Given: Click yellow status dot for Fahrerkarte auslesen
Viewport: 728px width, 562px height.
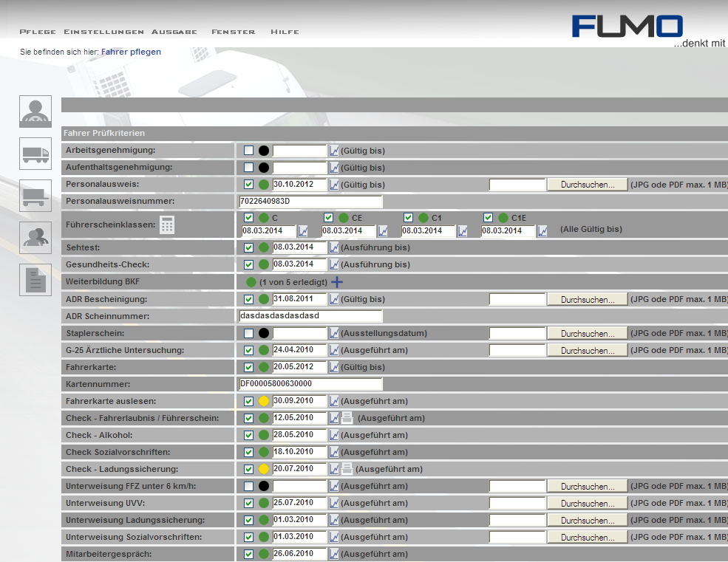Looking at the screenshot, I should 264,401.
